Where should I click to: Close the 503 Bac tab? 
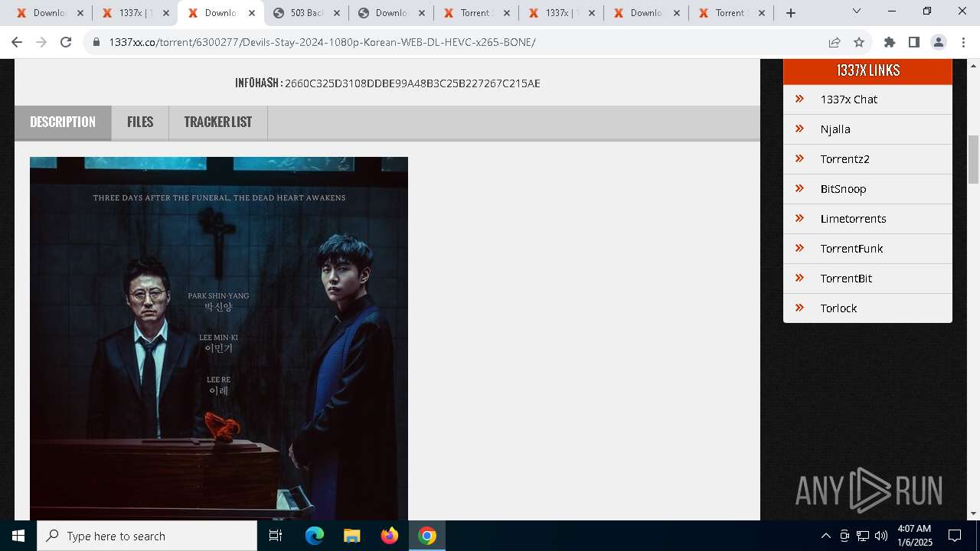coord(336,13)
